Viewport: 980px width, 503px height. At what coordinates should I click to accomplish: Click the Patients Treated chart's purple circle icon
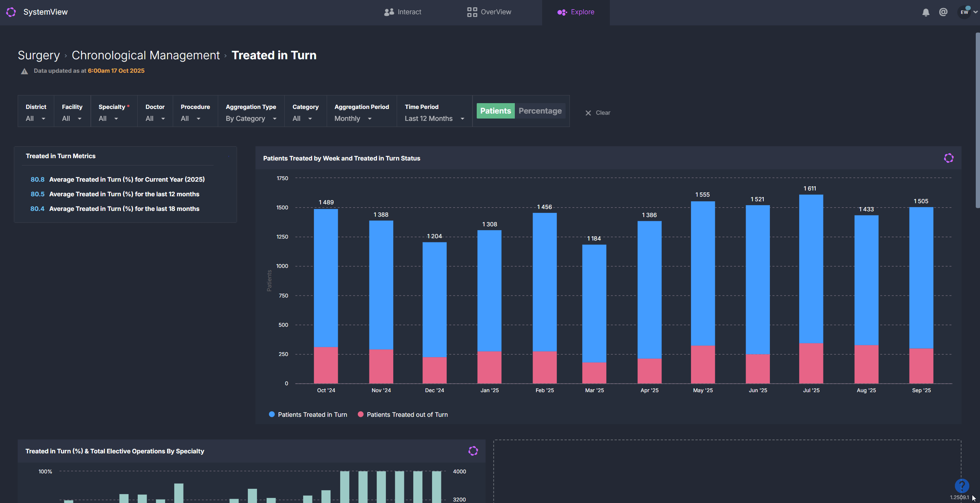coord(948,158)
